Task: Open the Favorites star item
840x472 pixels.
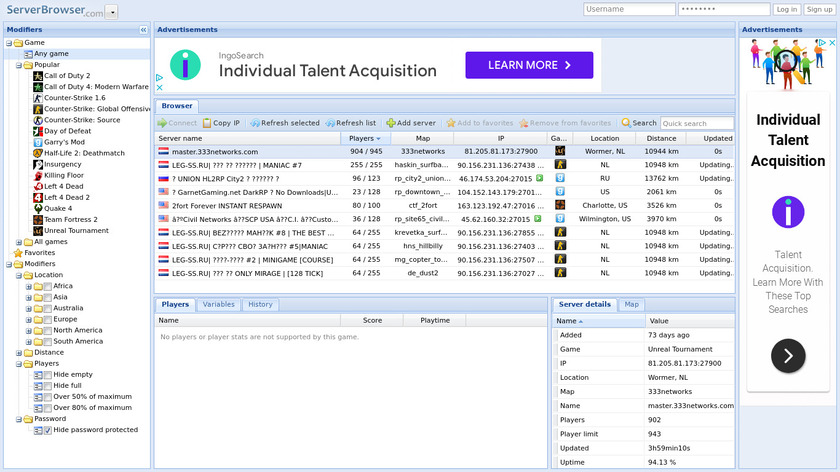Action: pyautogui.click(x=39, y=253)
